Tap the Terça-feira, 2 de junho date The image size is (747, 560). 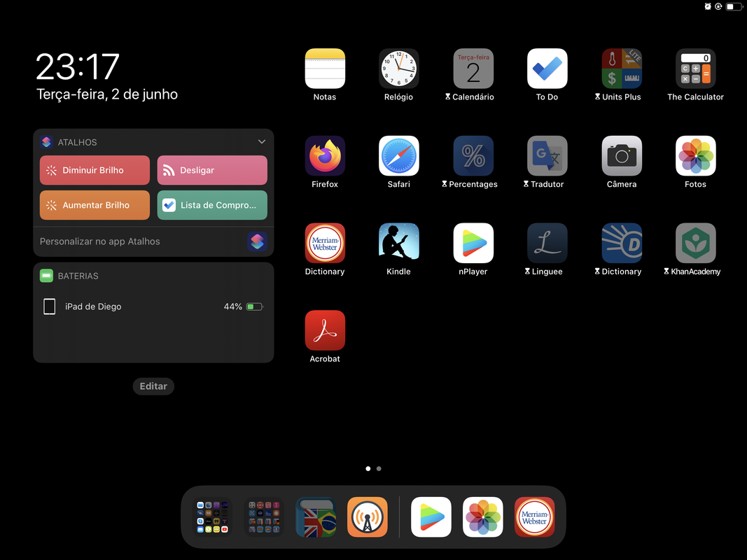107,94
